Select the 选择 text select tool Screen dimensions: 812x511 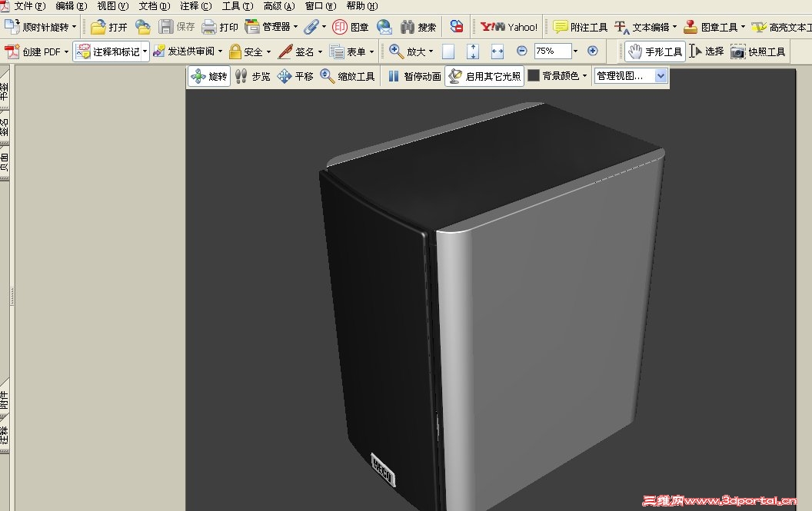tap(707, 51)
